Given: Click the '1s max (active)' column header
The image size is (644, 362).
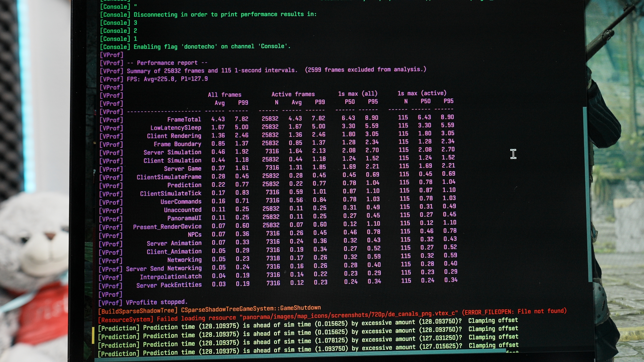Looking at the screenshot, I should click(x=422, y=93).
